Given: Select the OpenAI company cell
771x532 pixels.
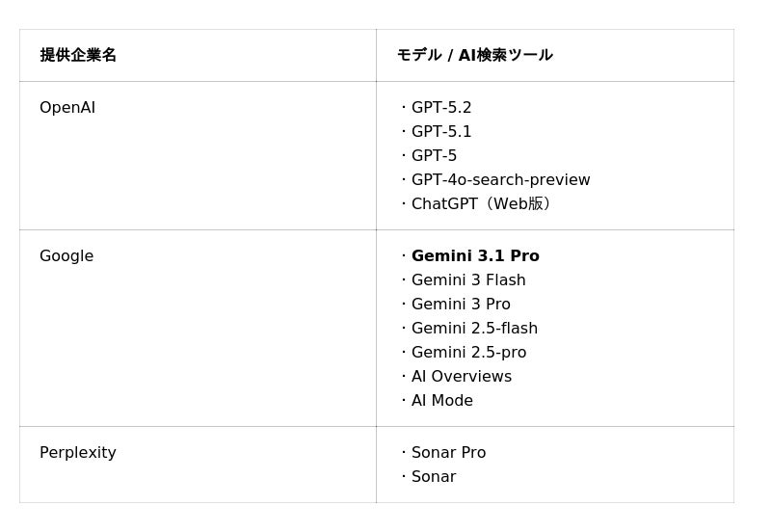Looking at the screenshot, I should click(67, 108).
